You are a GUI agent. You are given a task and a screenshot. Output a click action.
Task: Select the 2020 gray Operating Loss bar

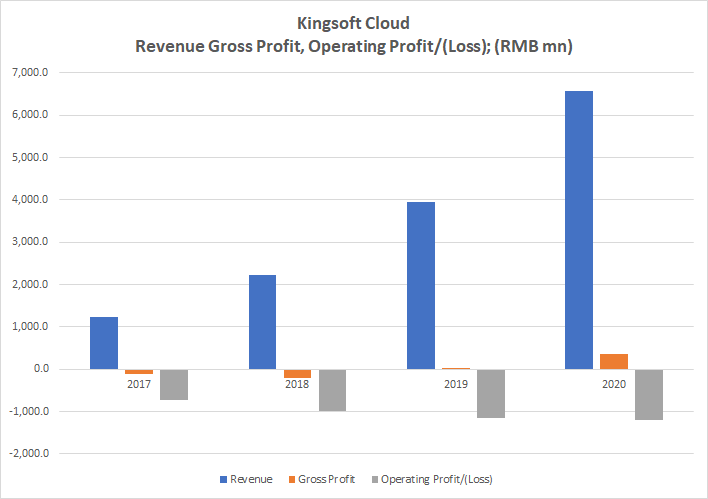(649, 394)
